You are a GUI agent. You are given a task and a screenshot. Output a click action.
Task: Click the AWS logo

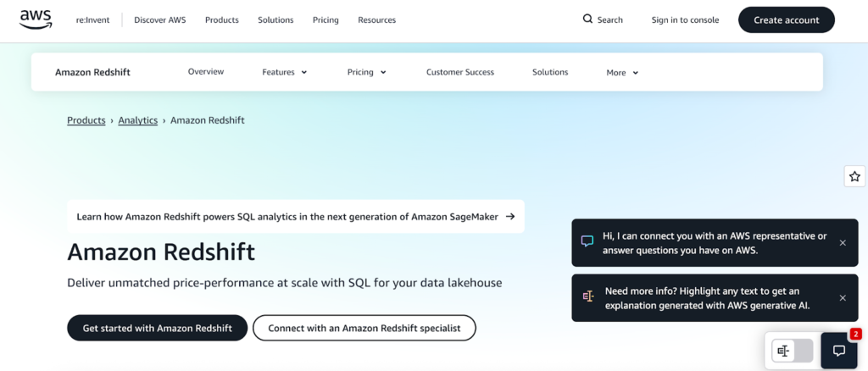tap(36, 19)
